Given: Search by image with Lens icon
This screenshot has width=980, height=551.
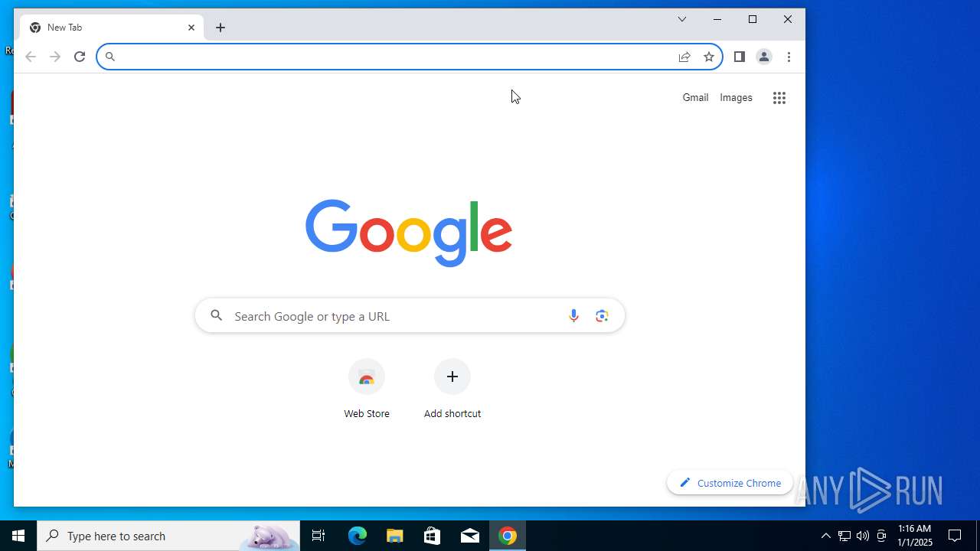Looking at the screenshot, I should pyautogui.click(x=602, y=316).
